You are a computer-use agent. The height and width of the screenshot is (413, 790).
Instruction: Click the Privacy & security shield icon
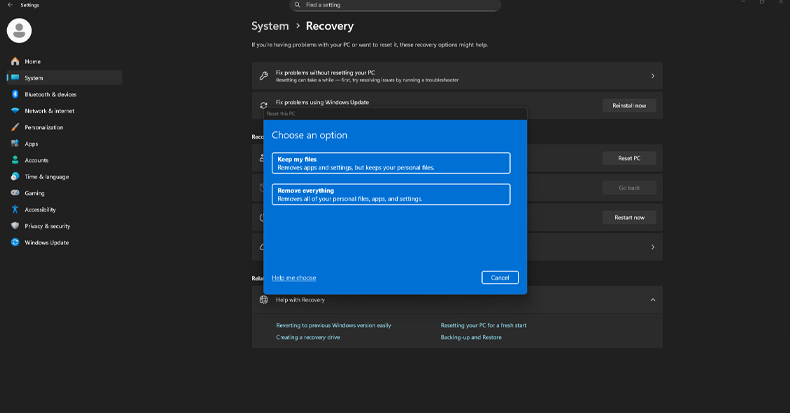[15, 226]
